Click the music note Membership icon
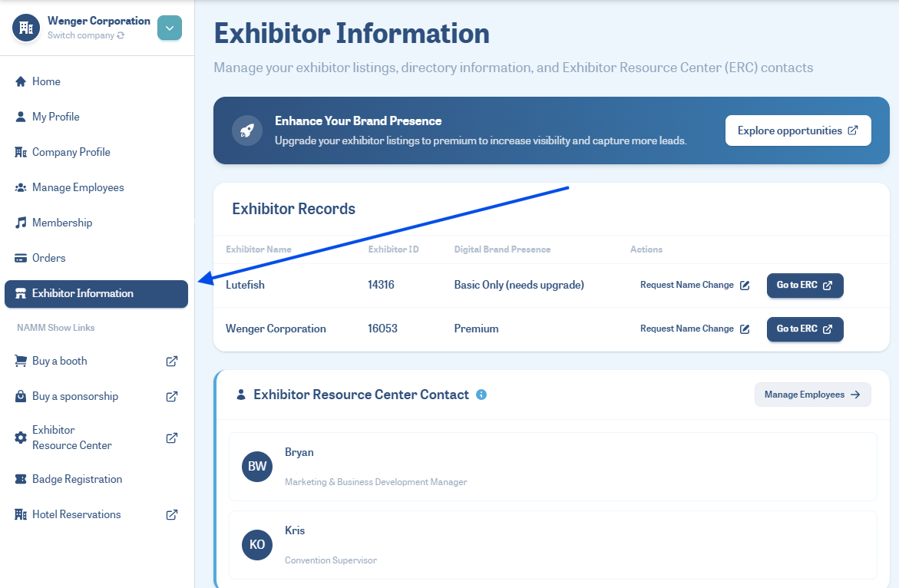899x588 pixels. coord(21,223)
